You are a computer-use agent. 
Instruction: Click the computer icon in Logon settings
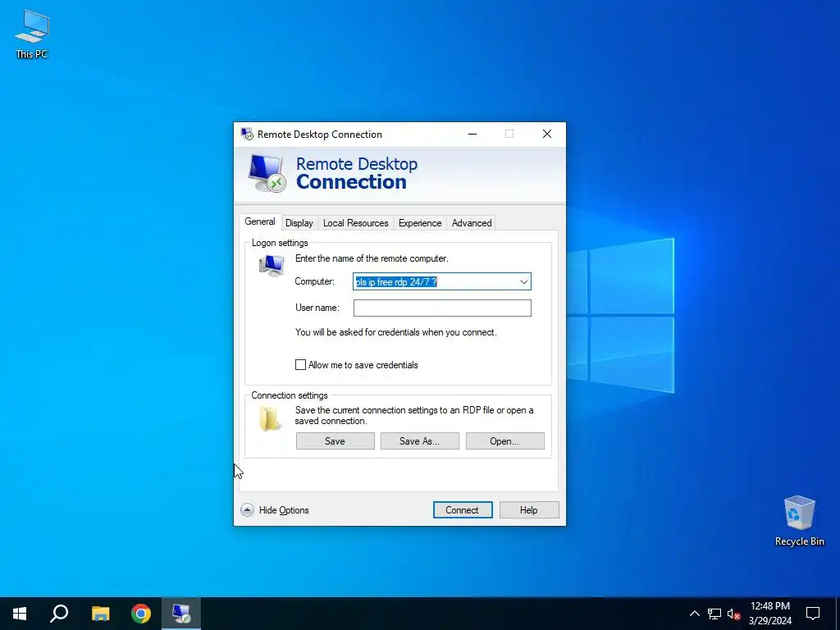[272, 265]
